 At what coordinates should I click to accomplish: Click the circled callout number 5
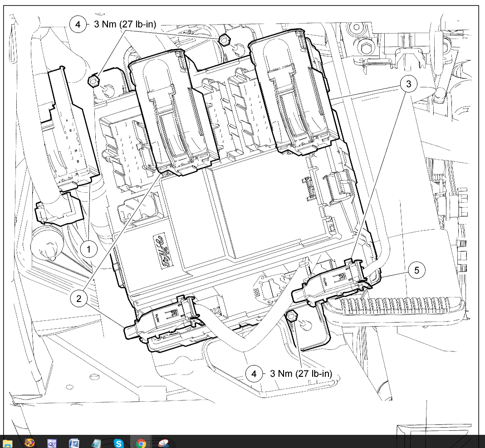click(416, 270)
